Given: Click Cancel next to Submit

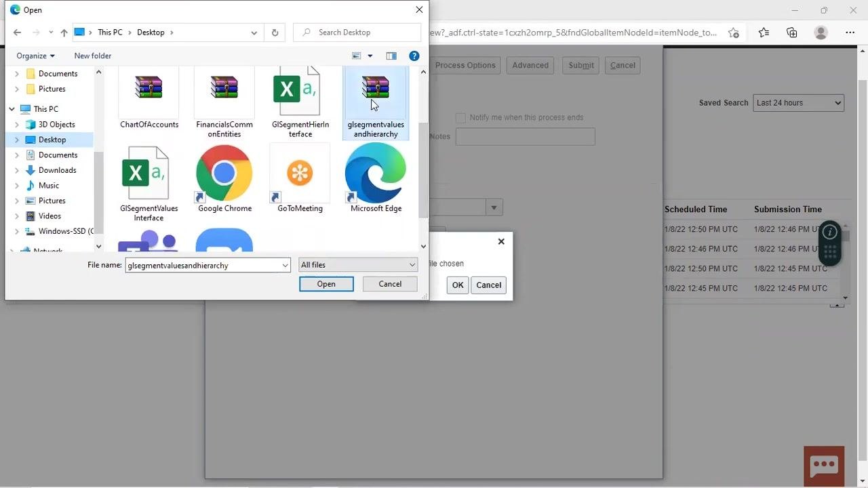Looking at the screenshot, I should pos(623,66).
